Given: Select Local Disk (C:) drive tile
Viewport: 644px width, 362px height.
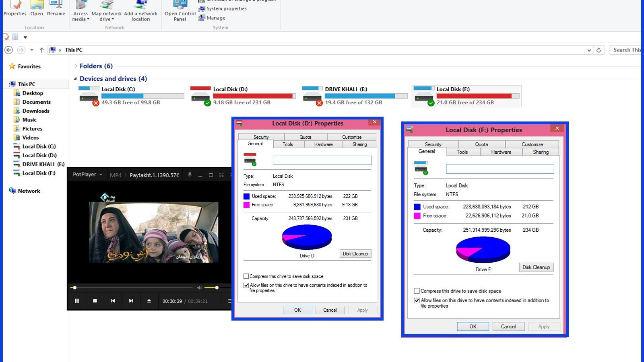Looking at the screenshot, I should click(131, 96).
